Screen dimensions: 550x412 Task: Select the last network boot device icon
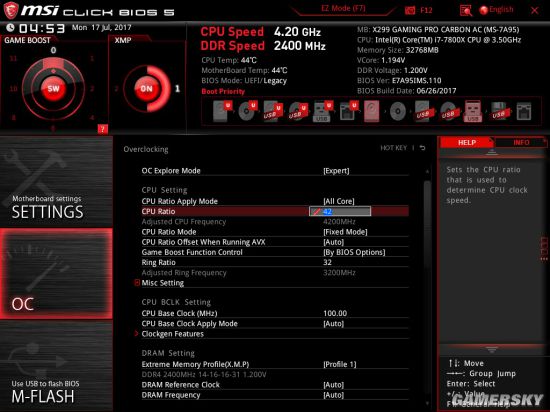click(x=524, y=112)
